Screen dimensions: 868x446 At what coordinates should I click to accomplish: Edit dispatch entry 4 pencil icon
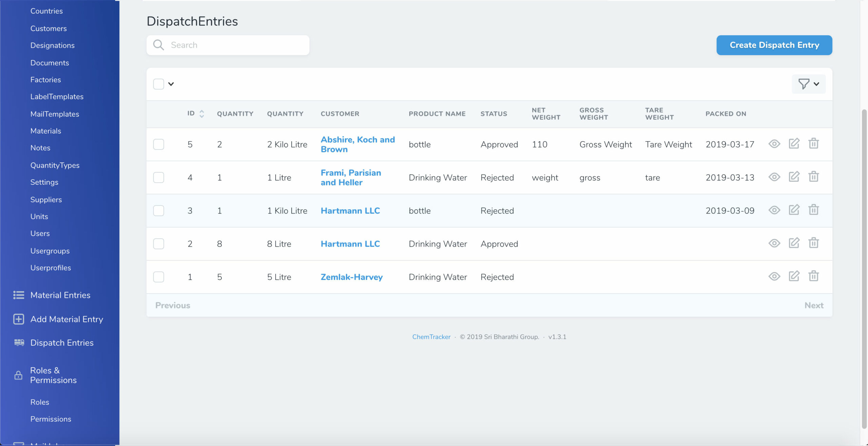coord(794,177)
